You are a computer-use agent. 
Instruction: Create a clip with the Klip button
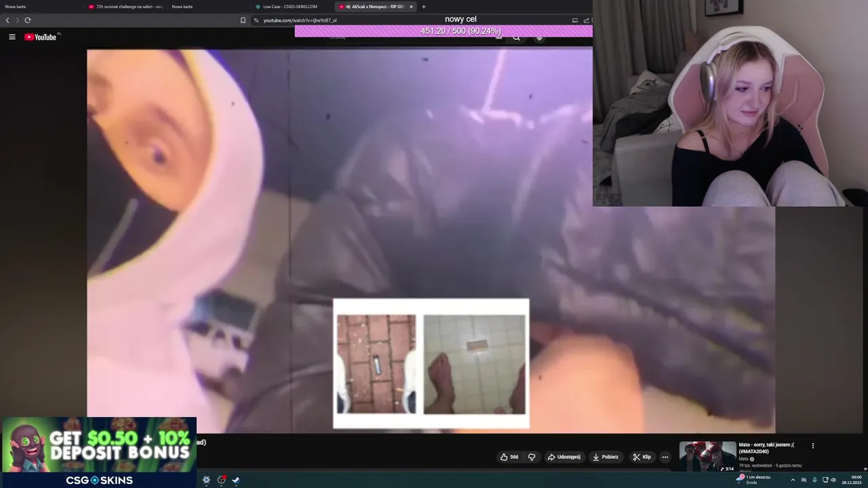[641, 457]
